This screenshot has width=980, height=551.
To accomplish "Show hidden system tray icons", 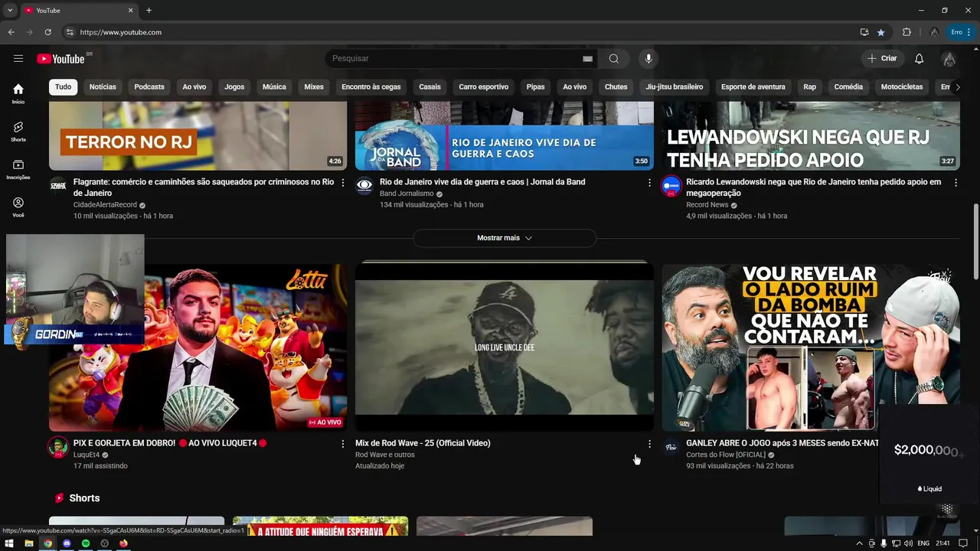I will pos(859,543).
